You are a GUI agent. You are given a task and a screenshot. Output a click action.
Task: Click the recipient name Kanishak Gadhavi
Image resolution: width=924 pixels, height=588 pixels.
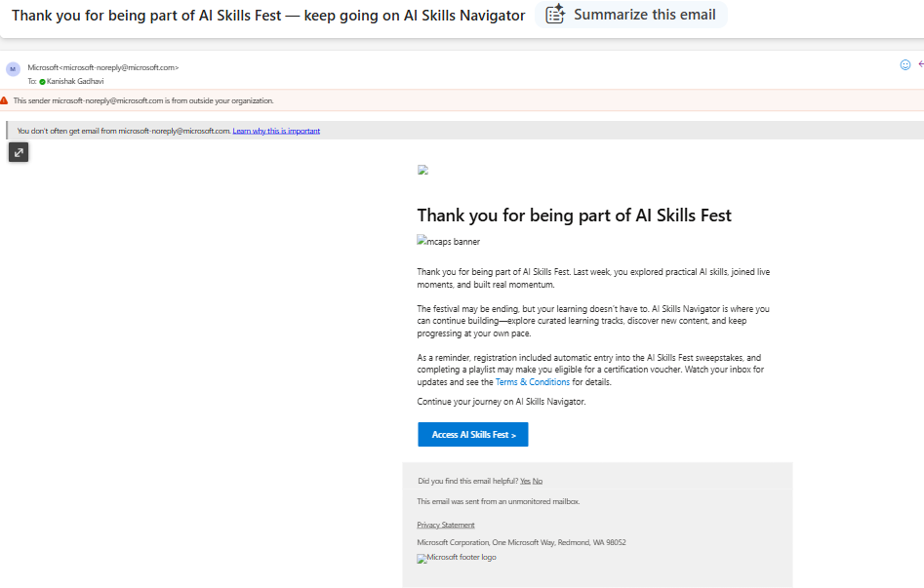(75, 81)
